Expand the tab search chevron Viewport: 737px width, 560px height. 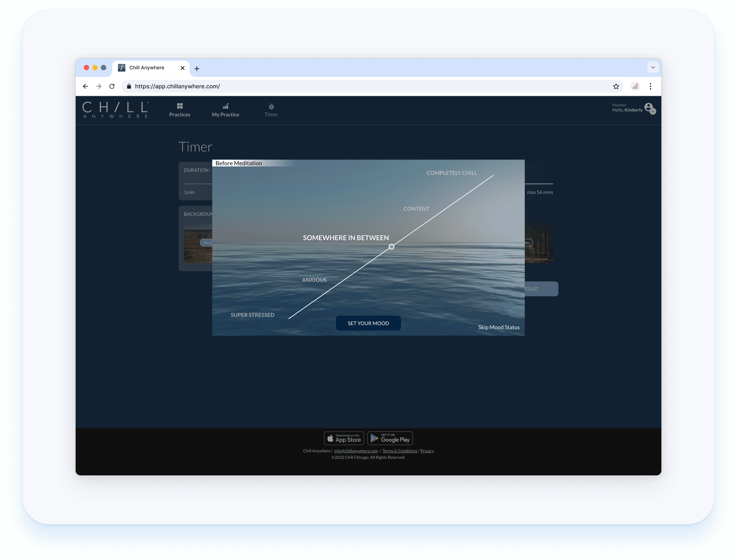[x=653, y=67]
